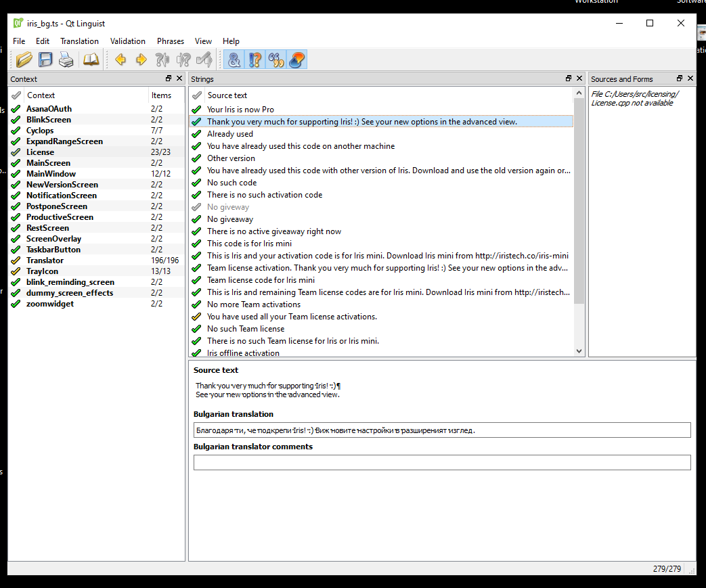Go to next item with right arrow

[141, 60]
